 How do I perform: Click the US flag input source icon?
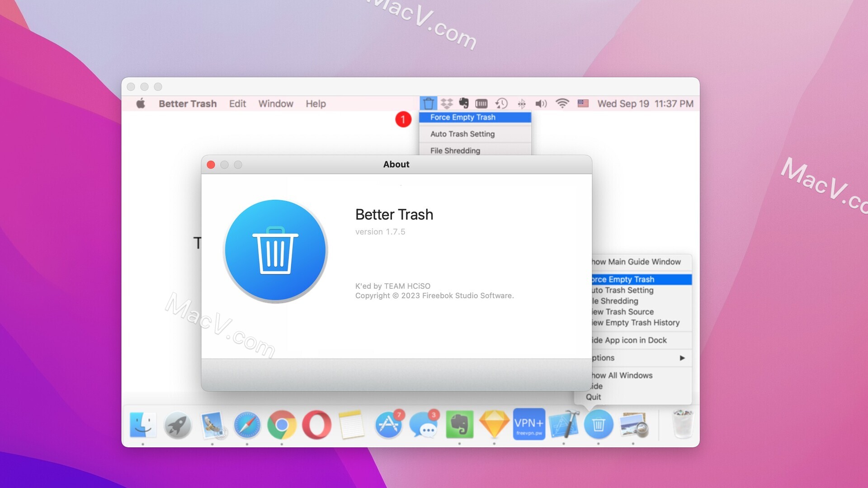583,103
